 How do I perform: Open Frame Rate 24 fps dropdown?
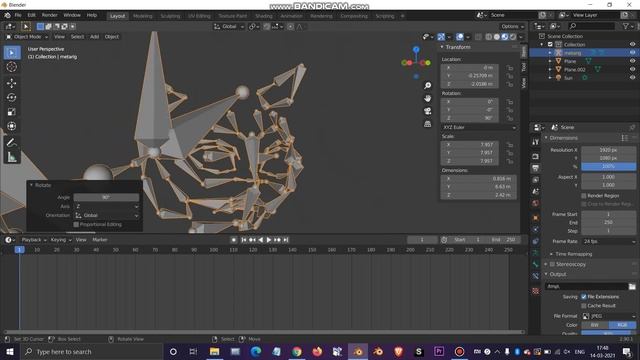609,242
